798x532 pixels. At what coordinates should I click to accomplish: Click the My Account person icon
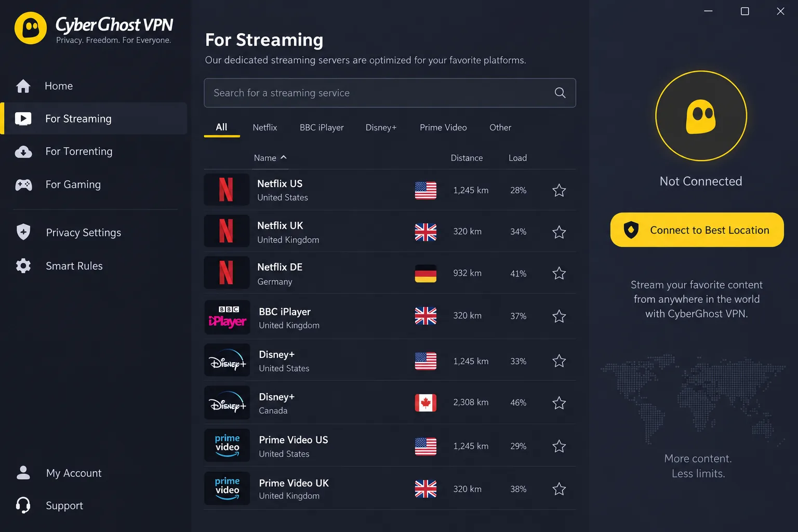[x=23, y=473]
